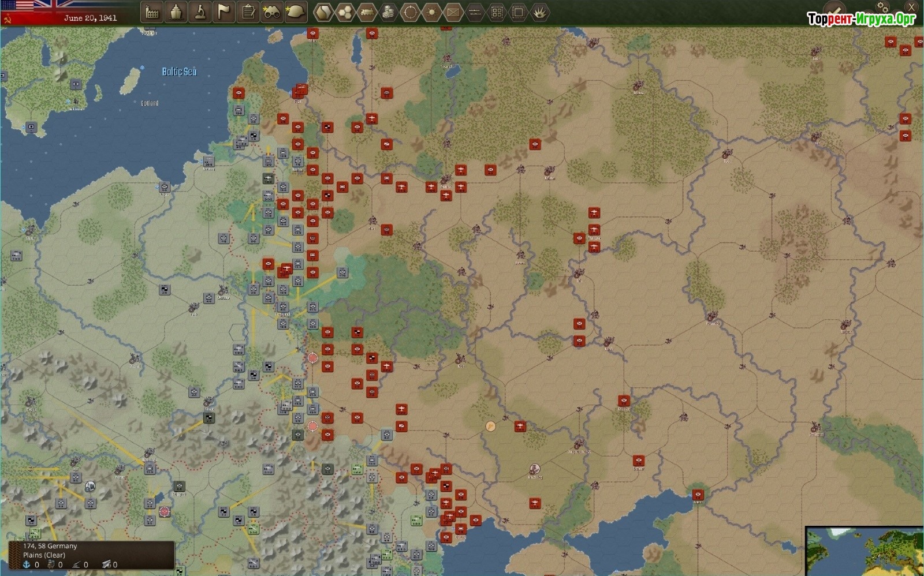
Task: Open game settings with gears icon
Action: click(882, 6)
